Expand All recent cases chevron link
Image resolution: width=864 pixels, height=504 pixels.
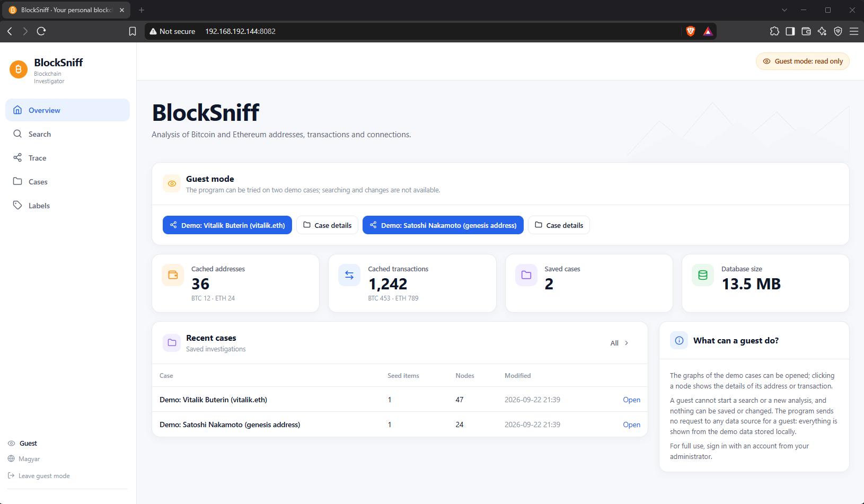pyautogui.click(x=619, y=343)
